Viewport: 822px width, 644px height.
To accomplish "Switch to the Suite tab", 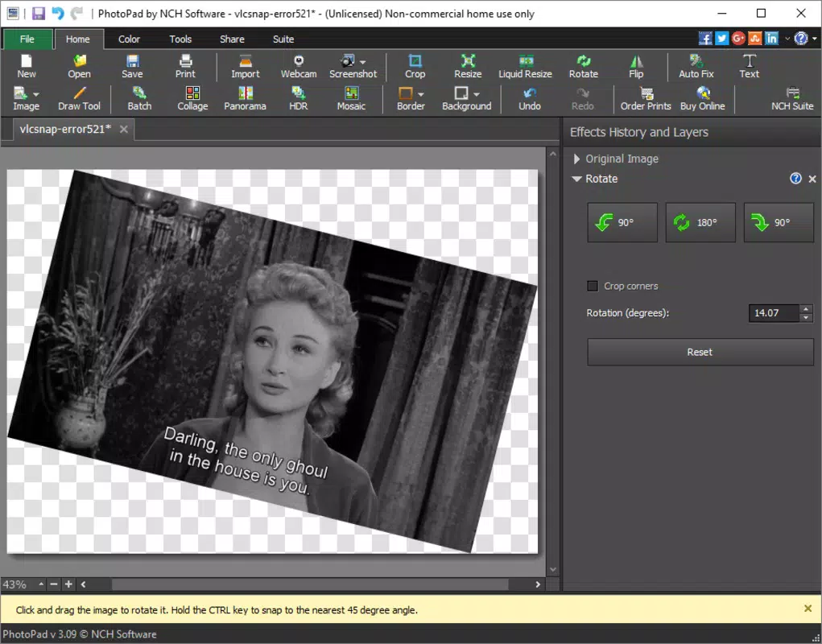I will [283, 39].
